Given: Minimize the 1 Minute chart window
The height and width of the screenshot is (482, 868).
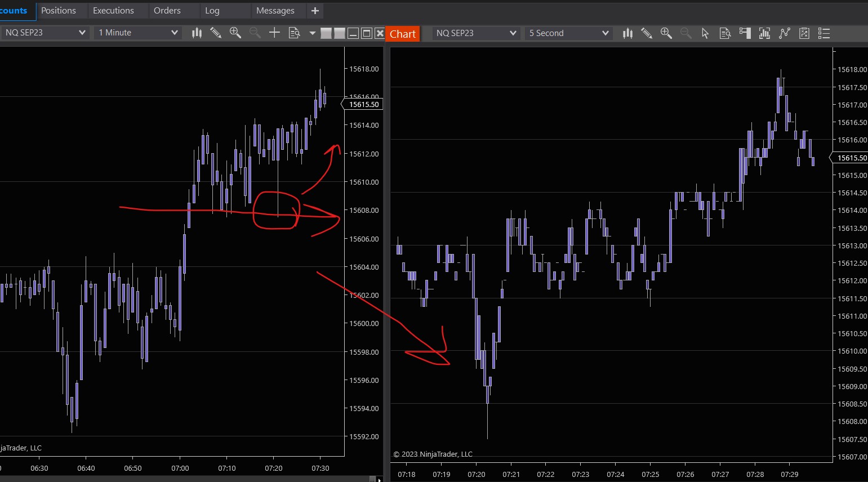Looking at the screenshot, I should point(353,33).
